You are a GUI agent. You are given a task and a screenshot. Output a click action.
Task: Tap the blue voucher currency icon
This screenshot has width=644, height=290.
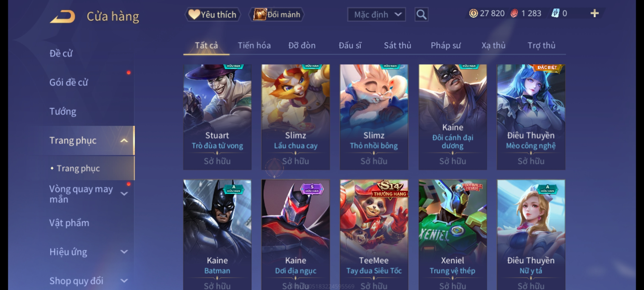(555, 13)
